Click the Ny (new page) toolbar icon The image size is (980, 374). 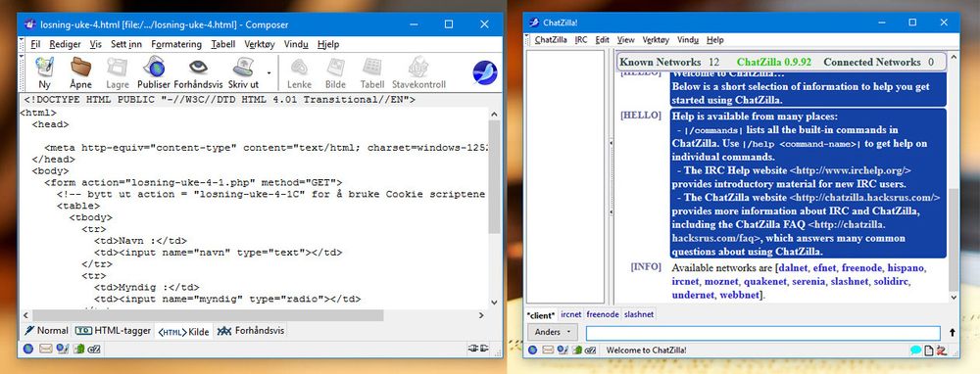click(x=44, y=67)
